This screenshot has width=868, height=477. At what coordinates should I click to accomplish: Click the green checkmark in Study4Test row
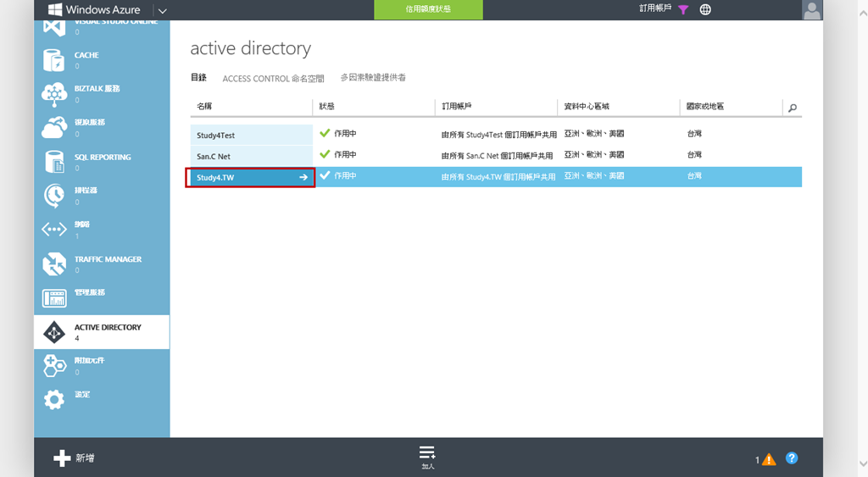tap(325, 133)
